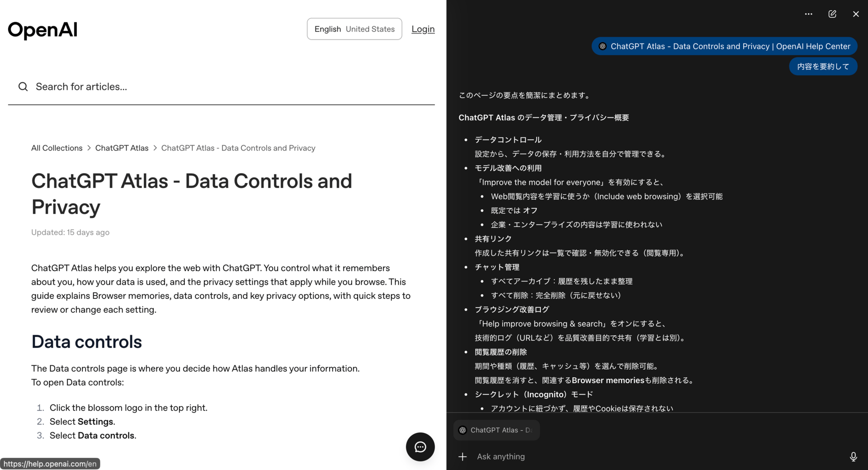Click the 既定では オフ bullet

pos(514,211)
